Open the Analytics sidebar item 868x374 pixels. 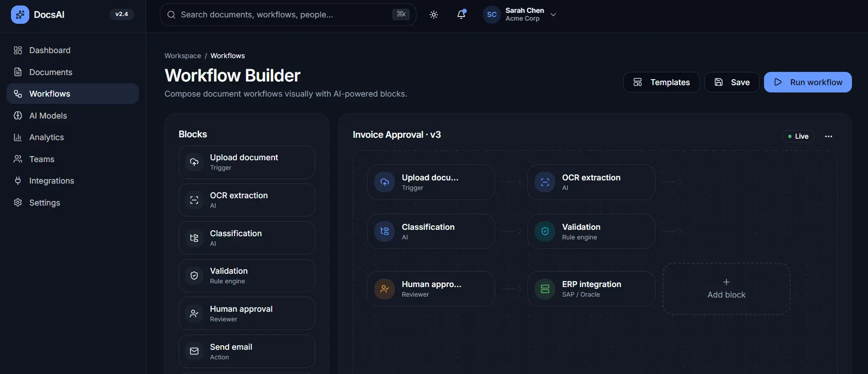click(72, 137)
